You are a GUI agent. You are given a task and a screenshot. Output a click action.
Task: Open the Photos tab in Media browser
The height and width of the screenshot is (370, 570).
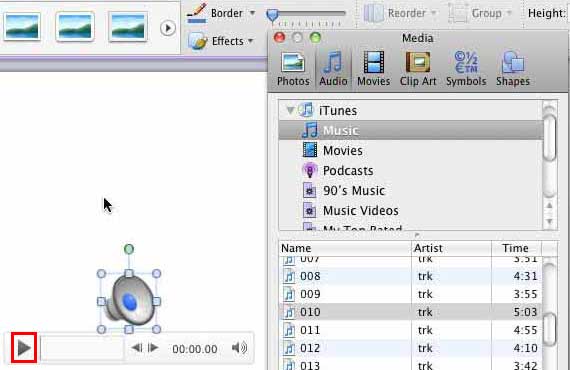(293, 69)
